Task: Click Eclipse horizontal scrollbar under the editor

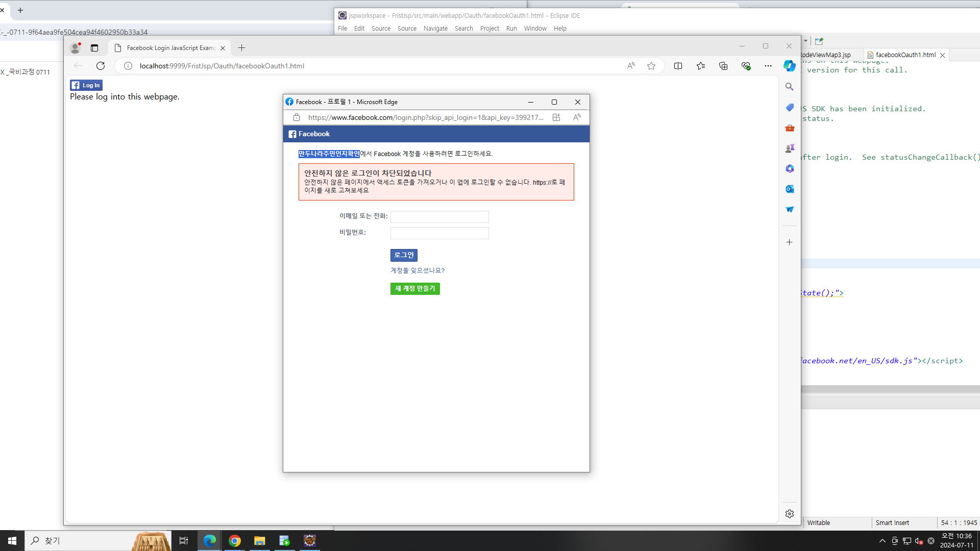Action: pyautogui.click(x=890, y=389)
